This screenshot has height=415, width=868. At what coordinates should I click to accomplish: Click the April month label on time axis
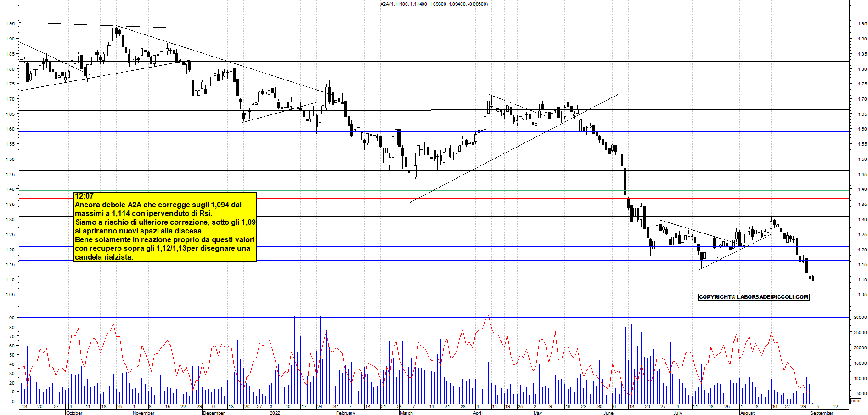click(478, 413)
